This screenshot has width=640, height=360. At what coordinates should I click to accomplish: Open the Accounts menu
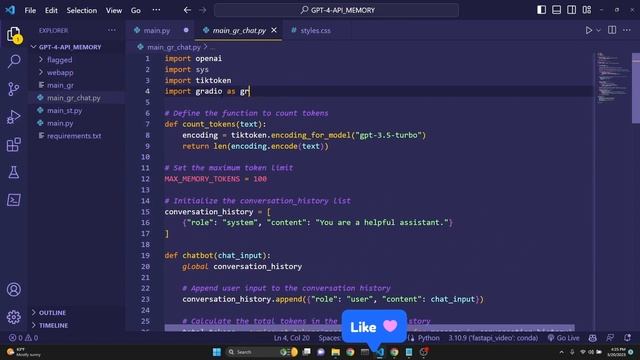(14, 289)
